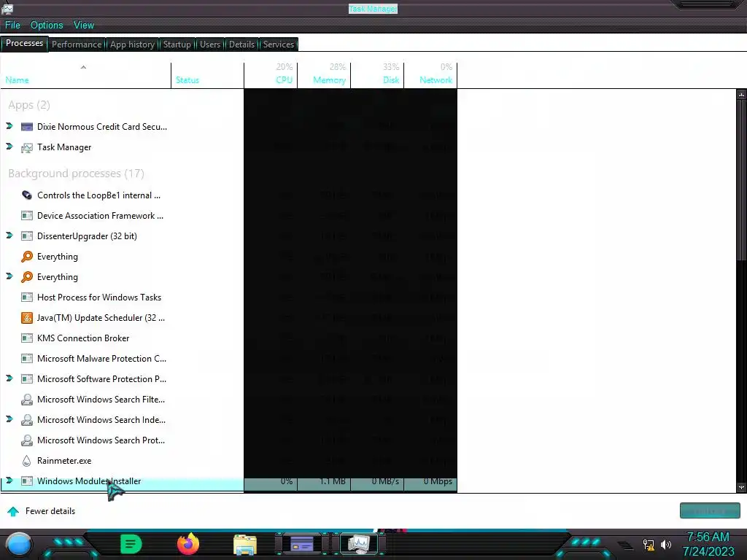
Task: Switch to credit card app taskbar button
Action: (302, 544)
